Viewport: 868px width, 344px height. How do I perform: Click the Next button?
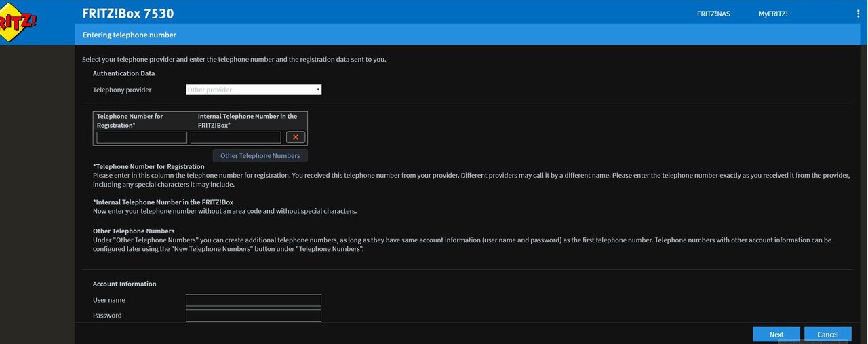tap(776, 335)
